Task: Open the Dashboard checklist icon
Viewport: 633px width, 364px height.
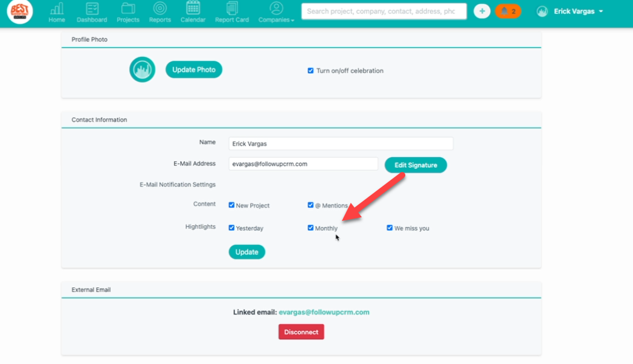Action: [92, 8]
